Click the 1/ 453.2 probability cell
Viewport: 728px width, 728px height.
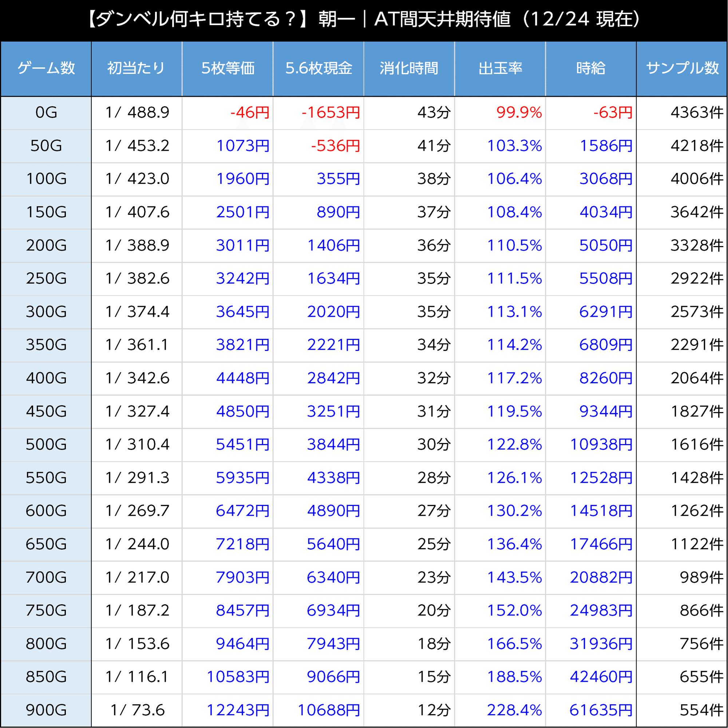coord(137,146)
